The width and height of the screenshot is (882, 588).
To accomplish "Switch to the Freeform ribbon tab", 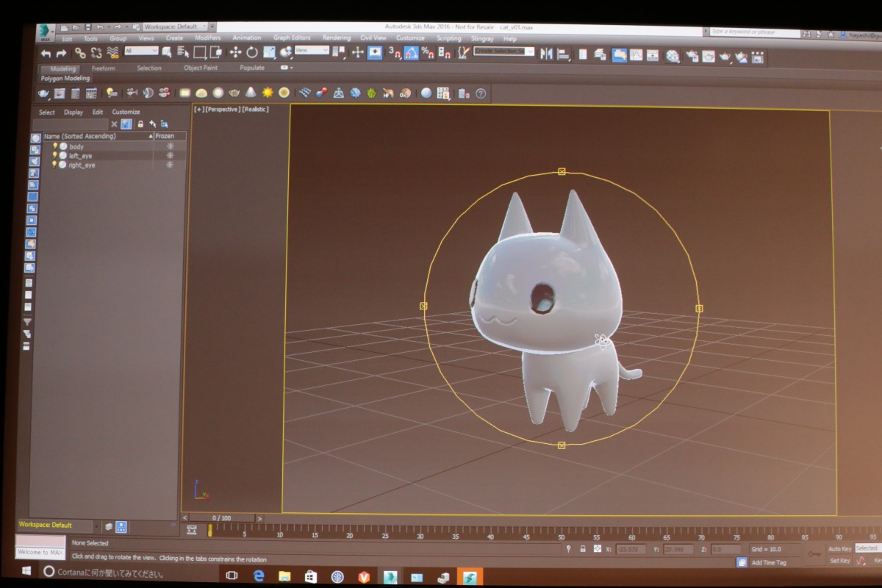I will tap(103, 68).
